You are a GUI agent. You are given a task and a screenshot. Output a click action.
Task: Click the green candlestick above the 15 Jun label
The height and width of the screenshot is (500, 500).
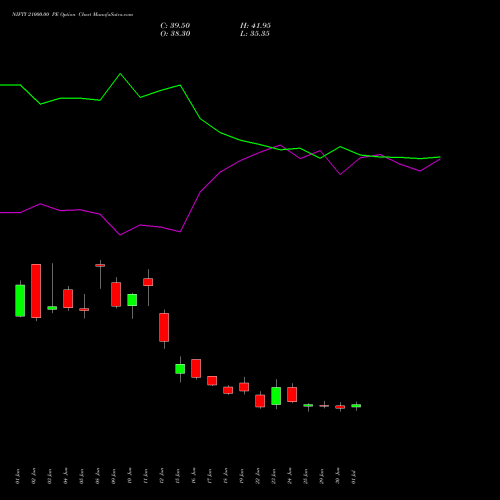pos(180,369)
